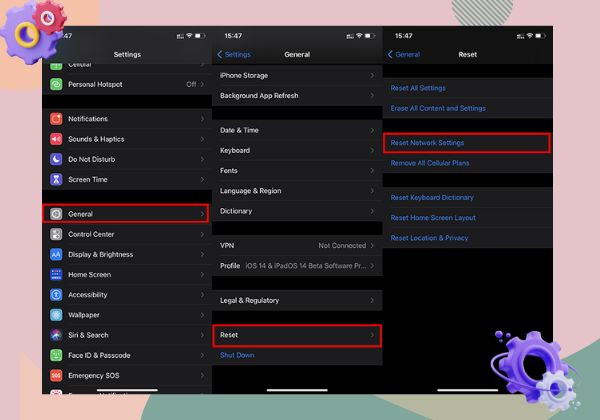
Task: Tap the Emergency SOS icon
Action: tap(56, 376)
